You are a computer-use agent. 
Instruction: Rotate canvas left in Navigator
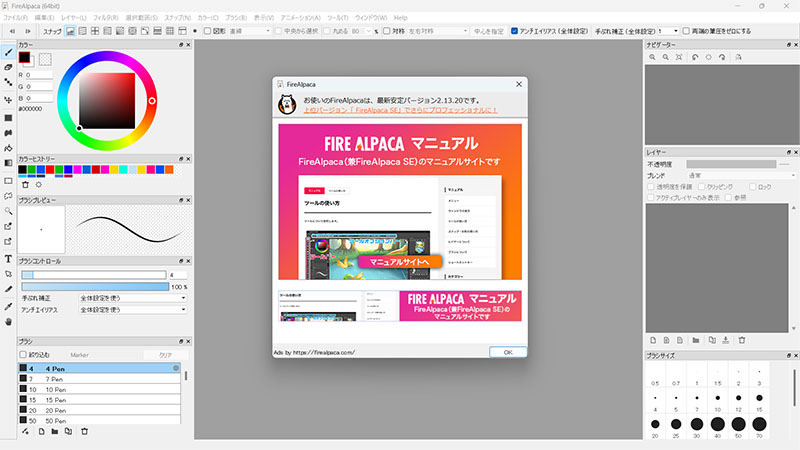(x=695, y=57)
